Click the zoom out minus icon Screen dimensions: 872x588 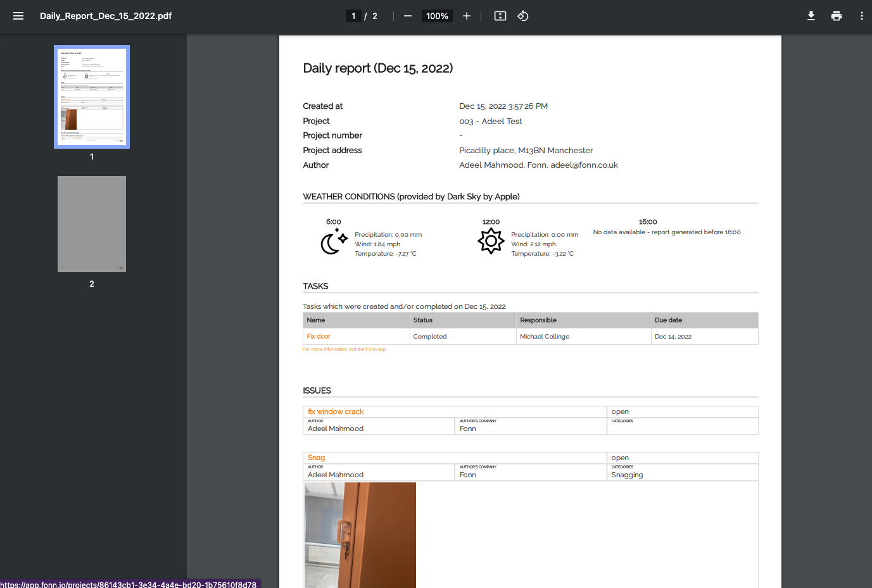(x=408, y=16)
